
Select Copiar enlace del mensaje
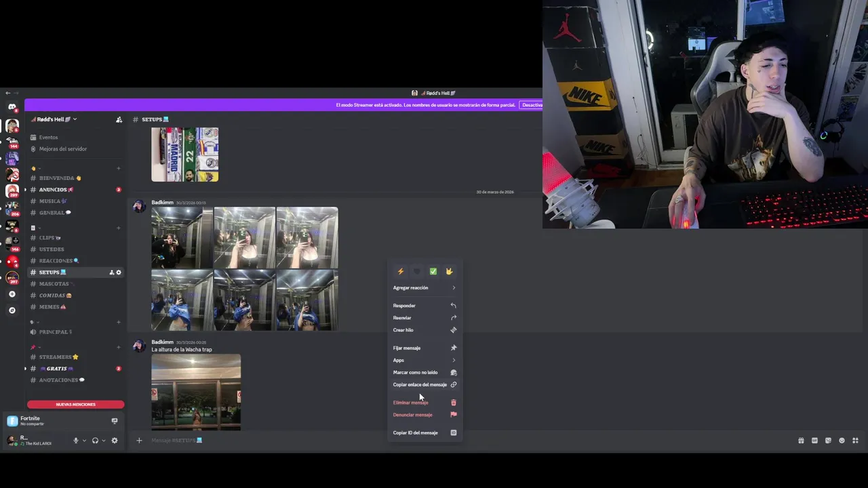coord(425,384)
